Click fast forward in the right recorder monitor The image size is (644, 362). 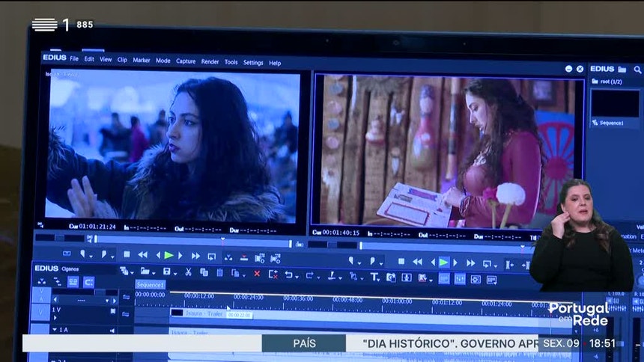pyautogui.click(x=470, y=263)
